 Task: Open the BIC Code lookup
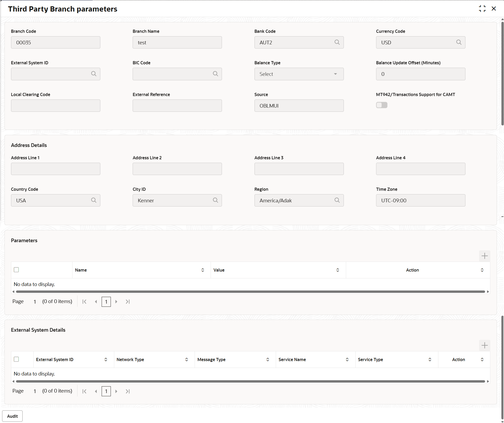click(x=215, y=74)
